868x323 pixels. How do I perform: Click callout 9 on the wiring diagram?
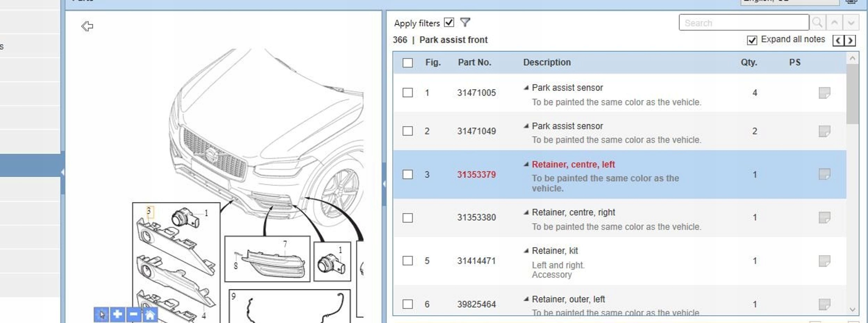pyautogui.click(x=234, y=296)
